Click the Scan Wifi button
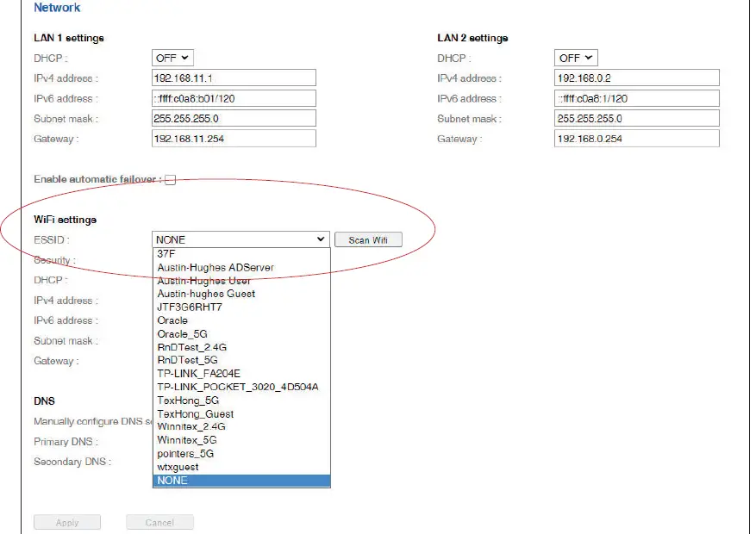Image resolution: width=756 pixels, height=534 pixels. point(368,239)
